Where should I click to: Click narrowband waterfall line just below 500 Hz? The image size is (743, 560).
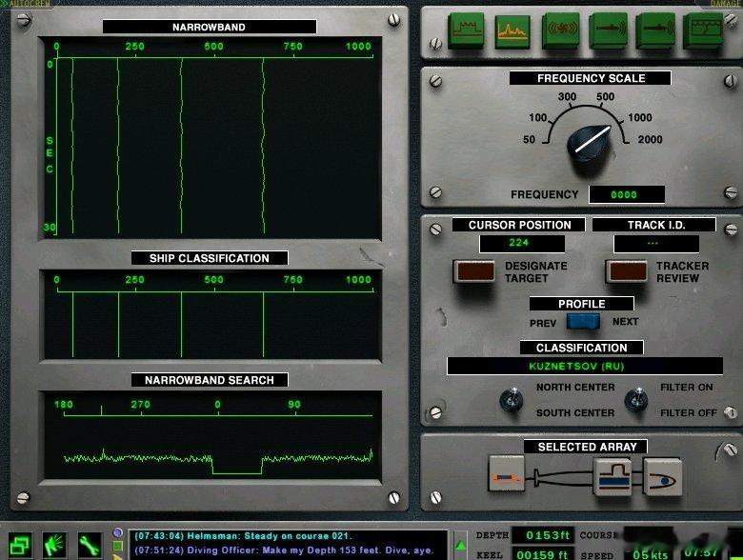tap(182, 146)
